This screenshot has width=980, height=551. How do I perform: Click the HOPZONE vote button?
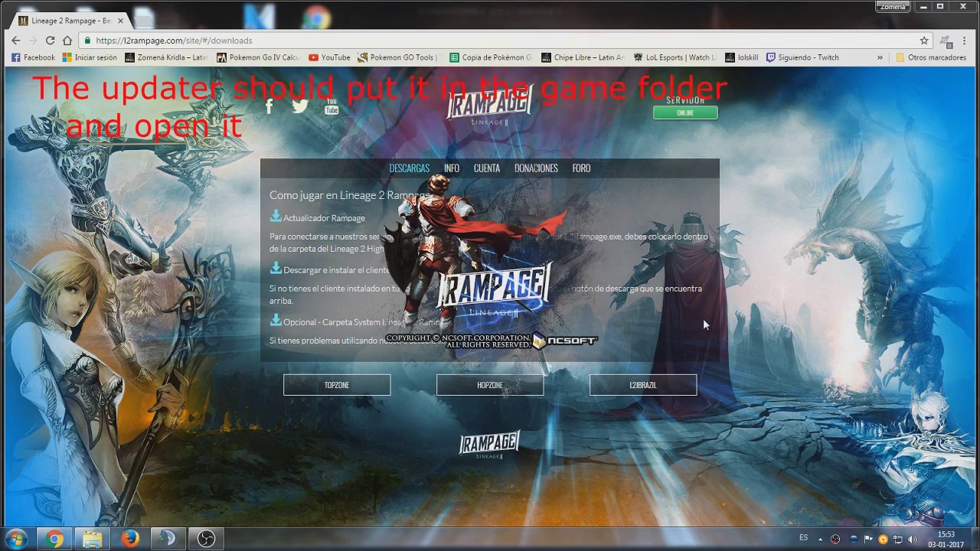pos(490,385)
